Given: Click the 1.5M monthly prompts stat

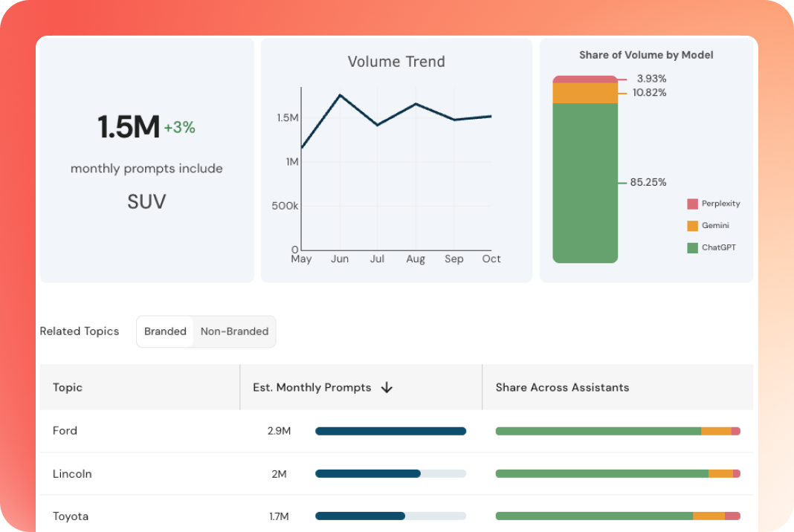Looking at the screenshot, I should [127, 126].
